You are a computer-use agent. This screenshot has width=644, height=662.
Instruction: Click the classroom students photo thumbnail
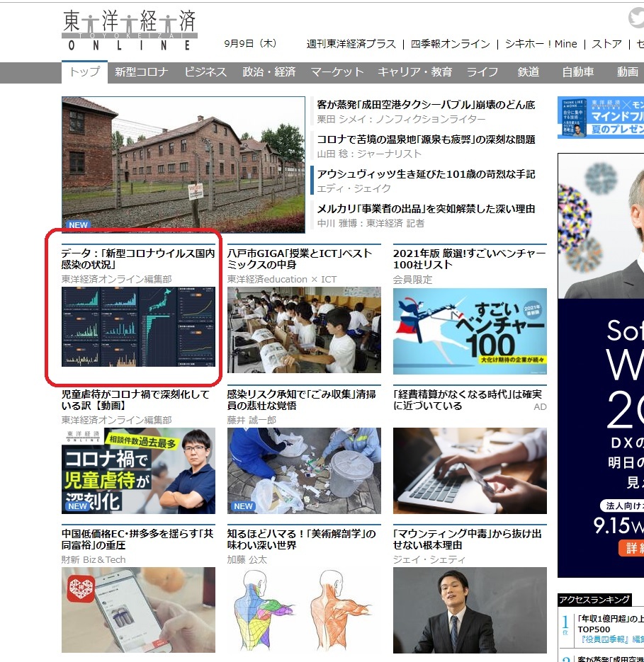point(304,330)
